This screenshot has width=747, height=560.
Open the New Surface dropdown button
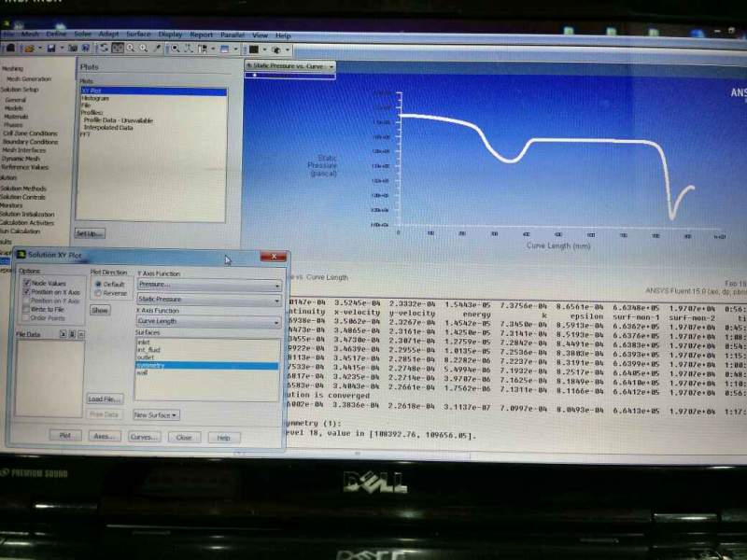pyautogui.click(x=156, y=415)
